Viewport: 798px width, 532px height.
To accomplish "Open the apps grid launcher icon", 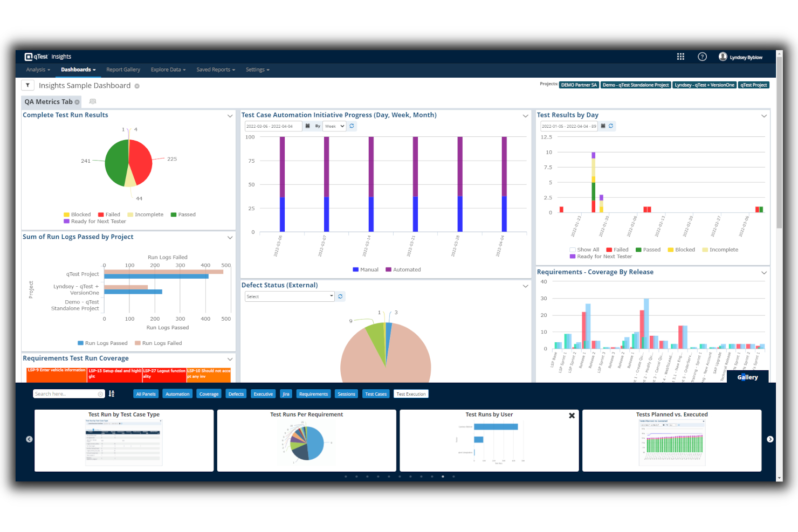I will coord(680,57).
